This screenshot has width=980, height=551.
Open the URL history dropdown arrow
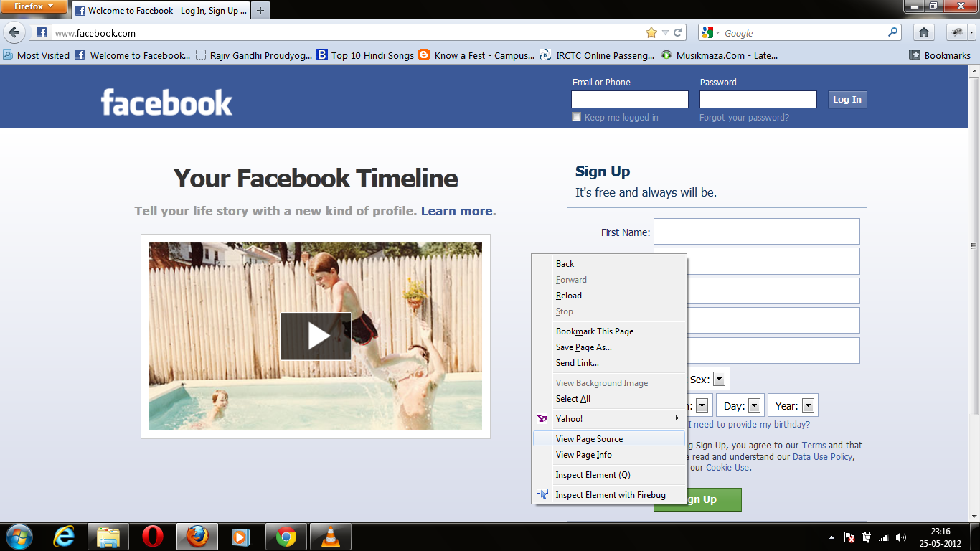click(x=665, y=33)
